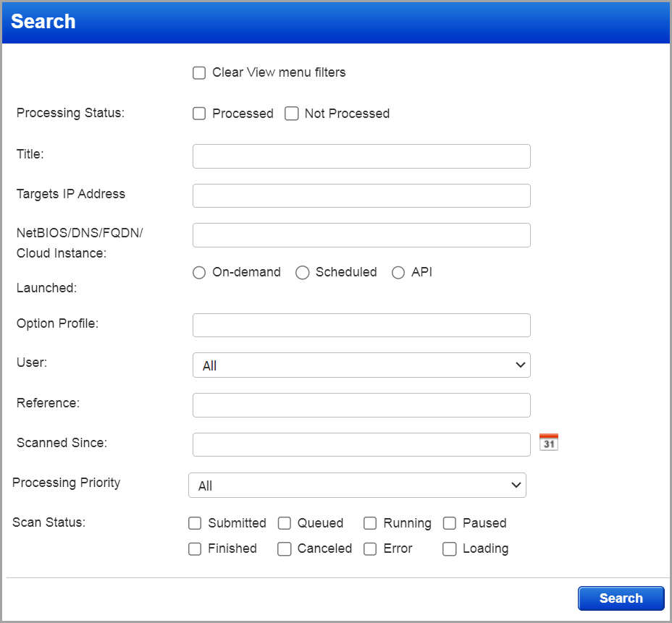The image size is (672, 623).
Task: Open the Scanned Since calendar picker
Action: tap(549, 442)
